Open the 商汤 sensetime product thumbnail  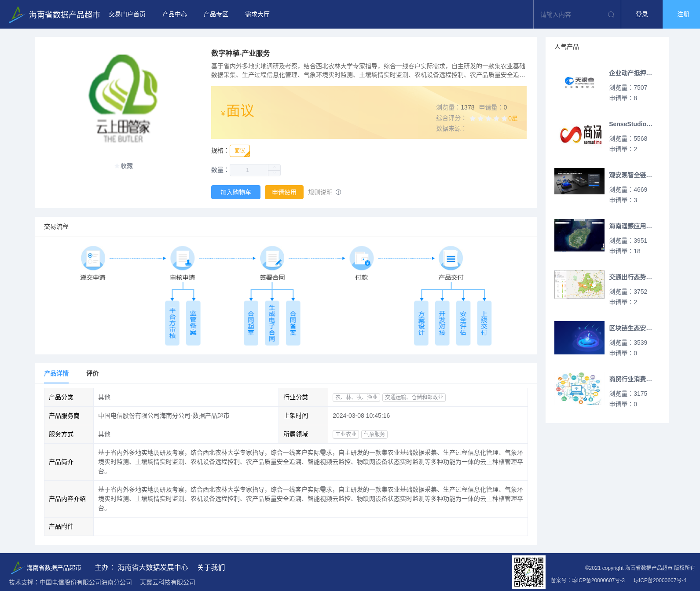coord(579,134)
